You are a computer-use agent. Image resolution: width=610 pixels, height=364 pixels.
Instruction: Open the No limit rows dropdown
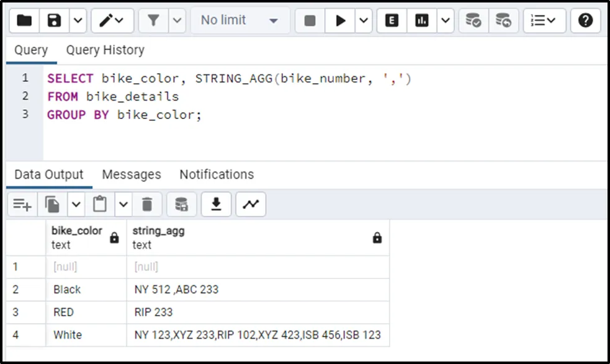(239, 20)
